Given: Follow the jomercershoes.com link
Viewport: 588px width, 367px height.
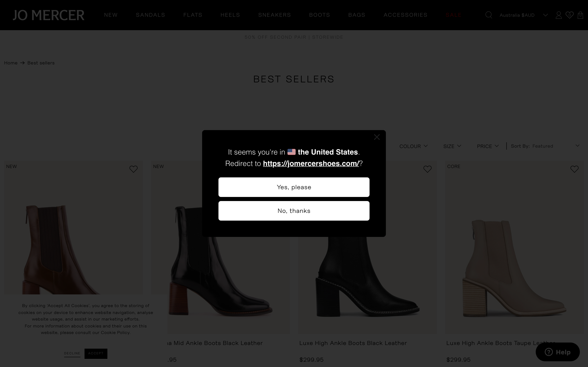Looking at the screenshot, I should (311, 164).
